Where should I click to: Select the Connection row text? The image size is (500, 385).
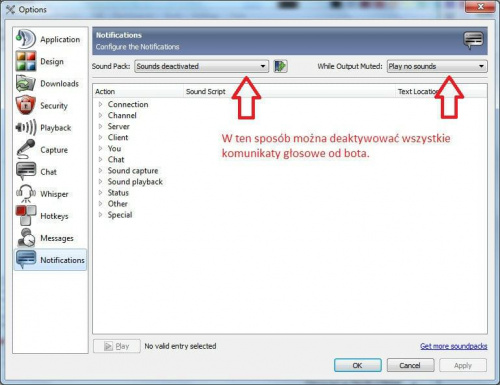(x=128, y=104)
